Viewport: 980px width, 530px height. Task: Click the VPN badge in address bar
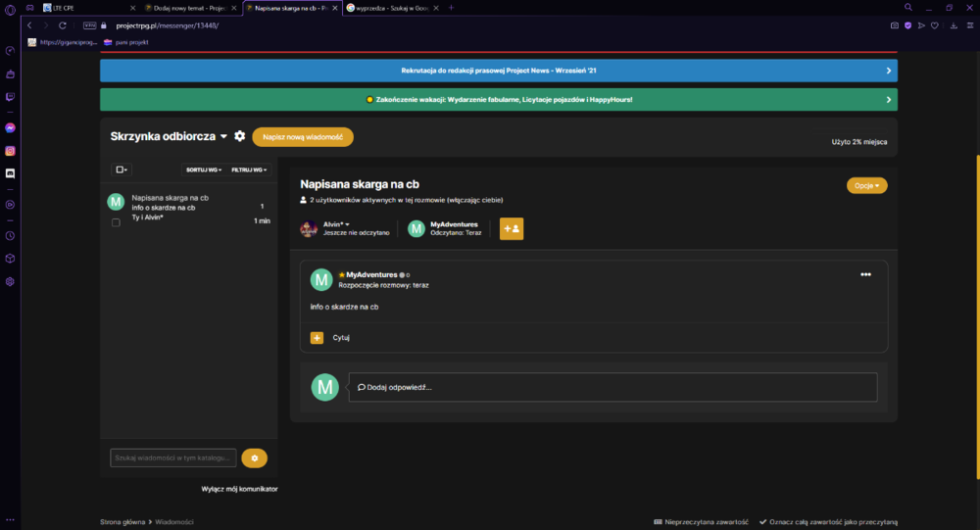point(90,25)
